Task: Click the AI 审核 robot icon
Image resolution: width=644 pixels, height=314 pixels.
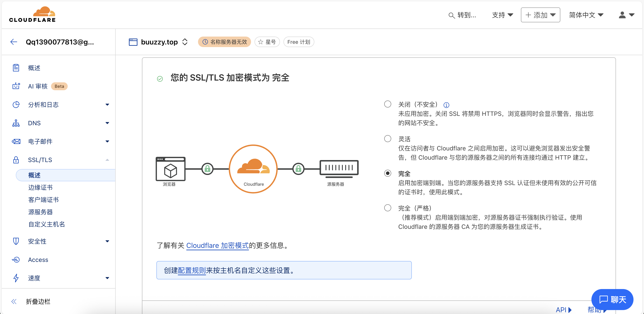Action: [16, 86]
